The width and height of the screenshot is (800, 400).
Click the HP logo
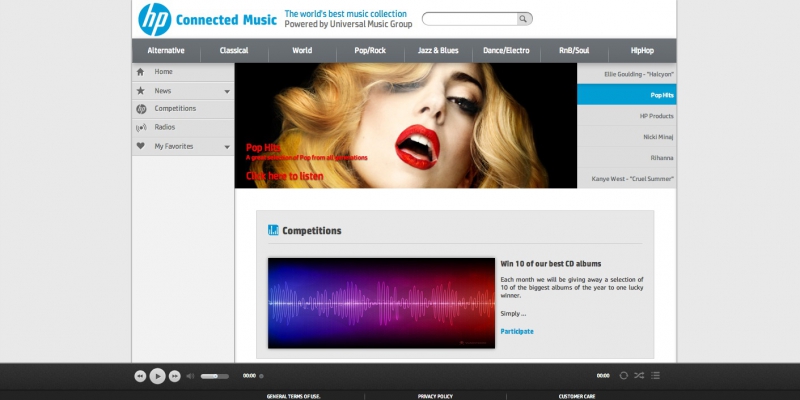pyautogui.click(x=155, y=19)
